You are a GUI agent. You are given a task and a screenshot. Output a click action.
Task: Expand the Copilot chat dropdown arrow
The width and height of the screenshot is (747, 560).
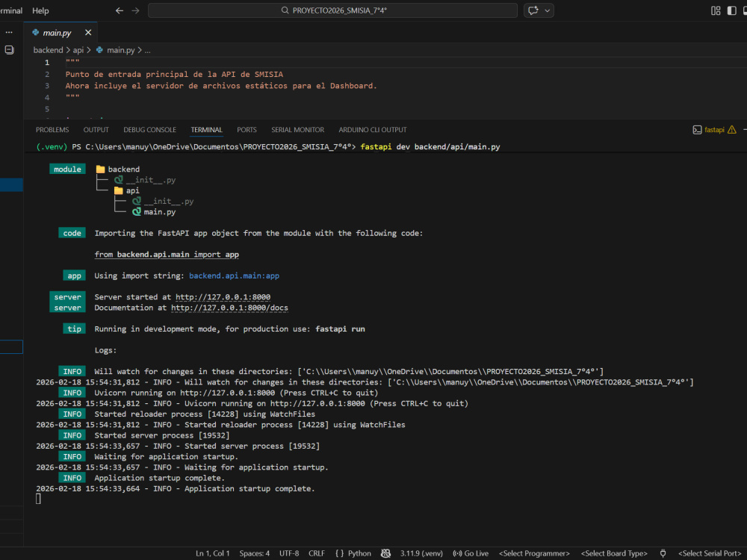pyautogui.click(x=548, y=10)
